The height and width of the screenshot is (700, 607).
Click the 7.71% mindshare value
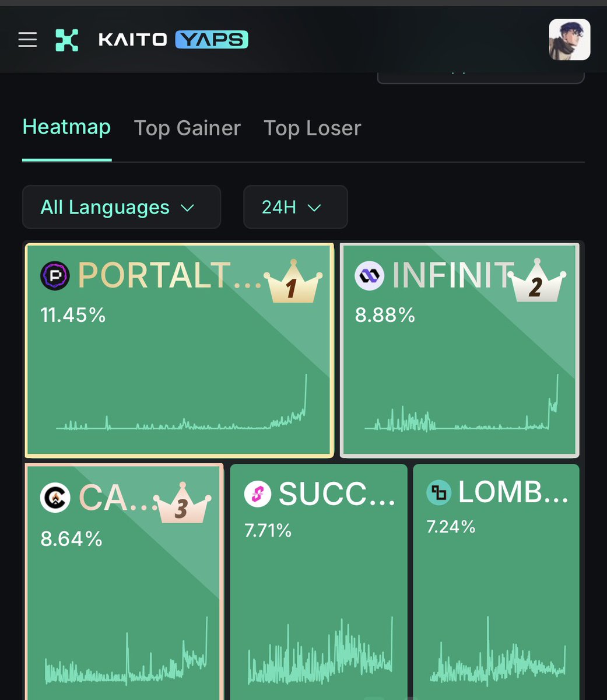[x=268, y=530]
